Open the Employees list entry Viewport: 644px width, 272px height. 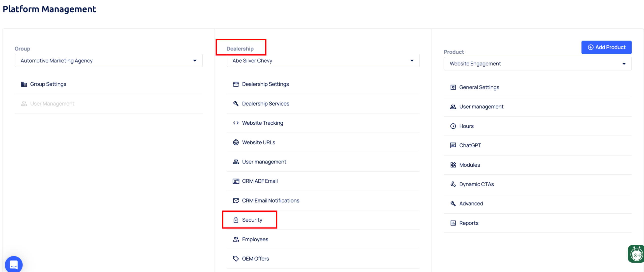click(255, 239)
